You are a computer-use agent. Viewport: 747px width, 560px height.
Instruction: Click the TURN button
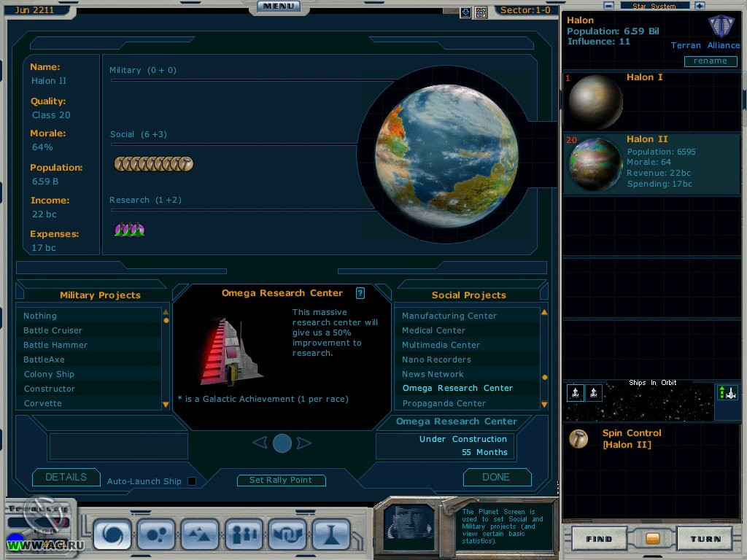[x=705, y=539]
